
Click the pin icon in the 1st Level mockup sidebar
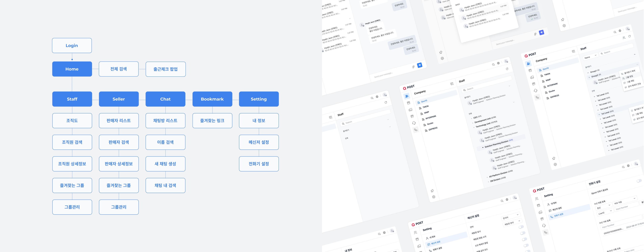(554, 158)
